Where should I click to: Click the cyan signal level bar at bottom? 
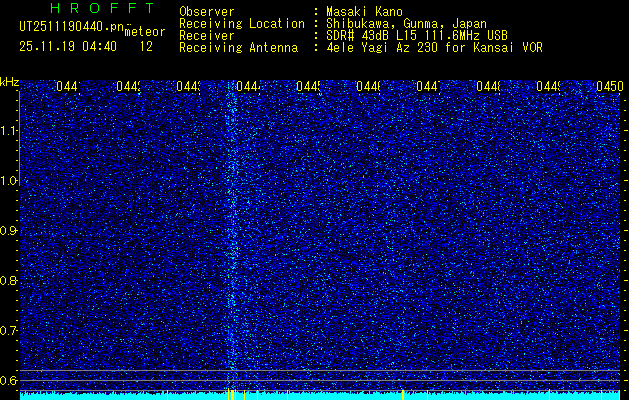coord(320,396)
